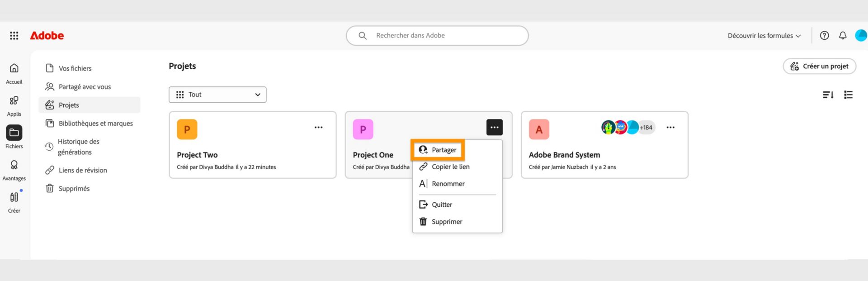Select Projets in the sidebar
The height and width of the screenshot is (281, 868).
coord(90,105)
